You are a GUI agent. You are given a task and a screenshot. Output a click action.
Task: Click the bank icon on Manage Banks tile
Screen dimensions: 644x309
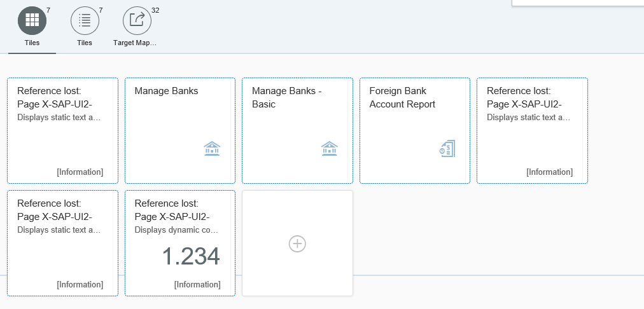pyautogui.click(x=212, y=149)
